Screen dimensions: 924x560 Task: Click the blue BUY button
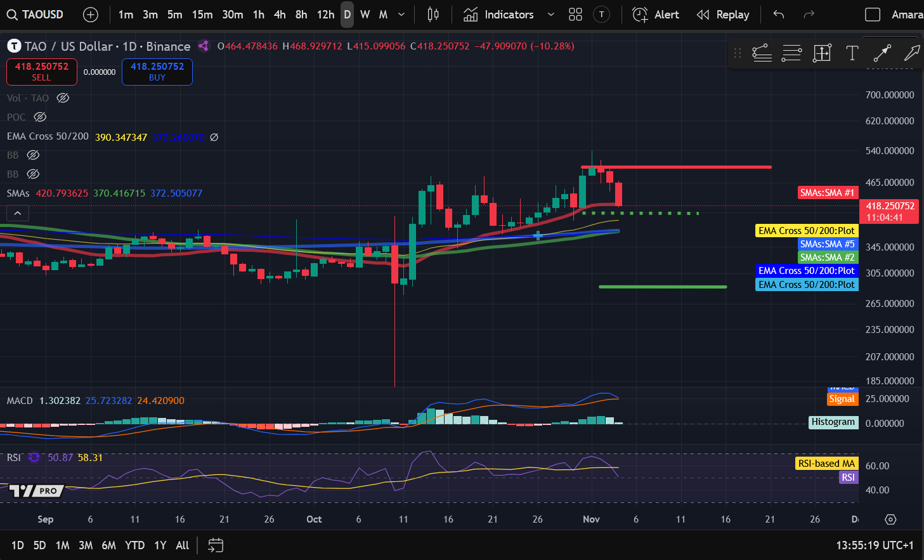click(157, 72)
